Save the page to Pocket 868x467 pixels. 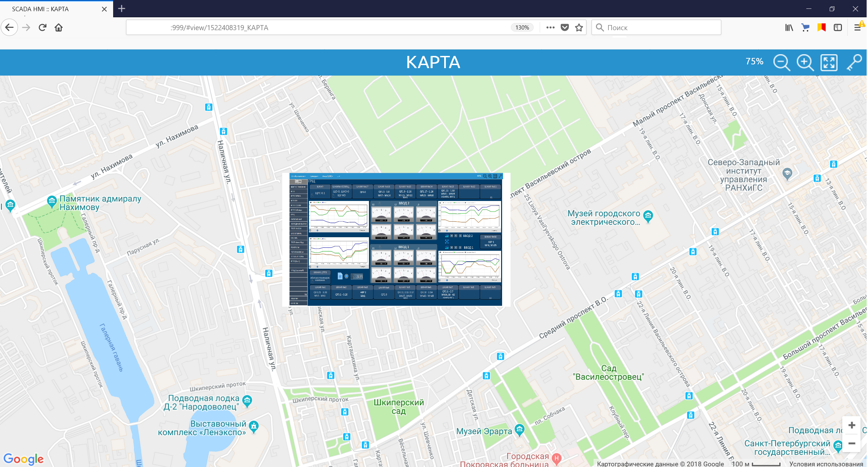click(564, 27)
